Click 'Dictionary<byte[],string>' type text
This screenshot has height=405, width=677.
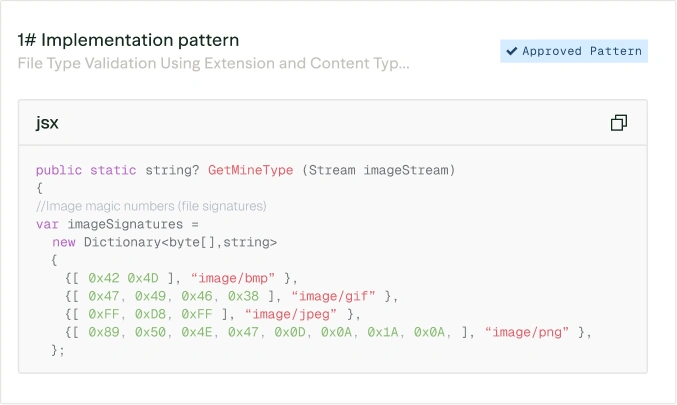coord(180,242)
